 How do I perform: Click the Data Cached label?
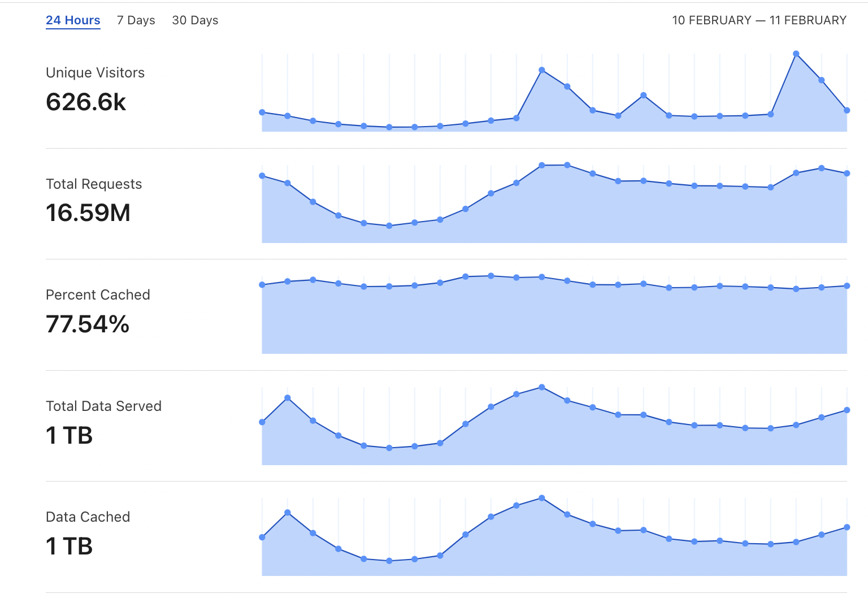tap(88, 517)
